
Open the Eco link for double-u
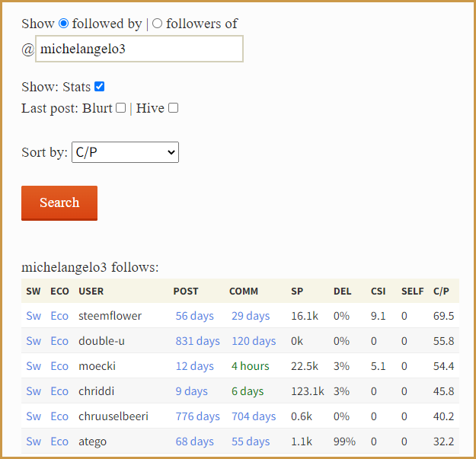pyautogui.click(x=59, y=341)
